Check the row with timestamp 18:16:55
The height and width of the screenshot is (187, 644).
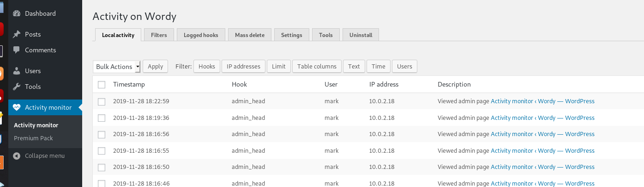click(x=102, y=151)
